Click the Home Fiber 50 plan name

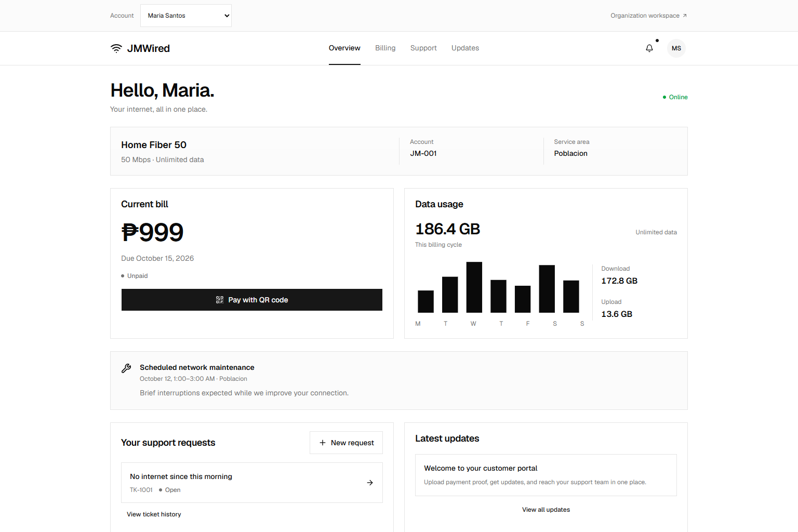point(154,145)
